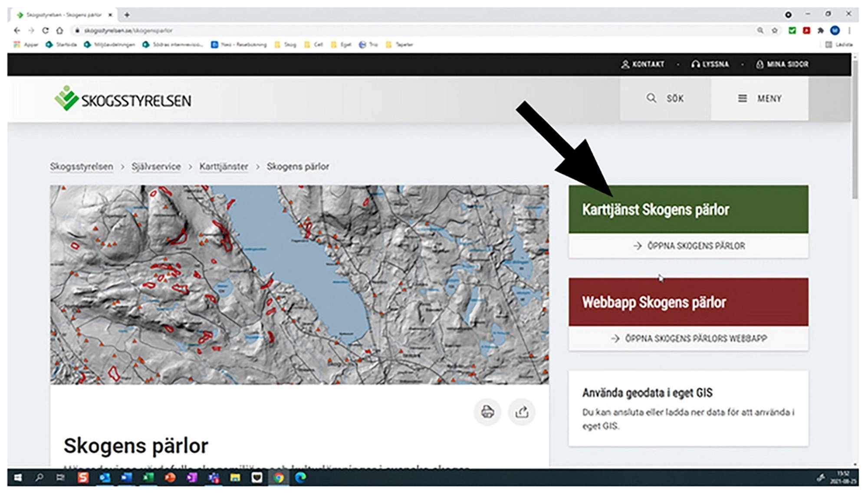Open File Explorer from the taskbar
The width and height of the screenshot is (868, 496).
(x=235, y=478)
